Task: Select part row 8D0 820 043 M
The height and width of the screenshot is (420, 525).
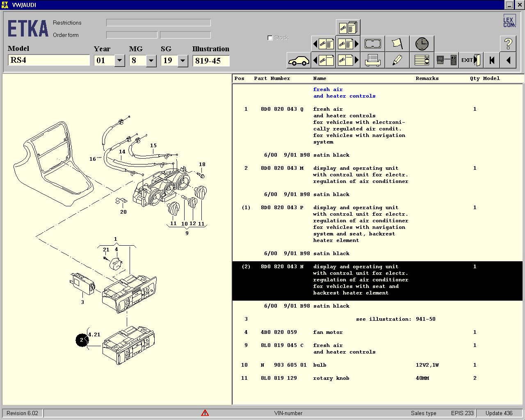Action: 377,175
